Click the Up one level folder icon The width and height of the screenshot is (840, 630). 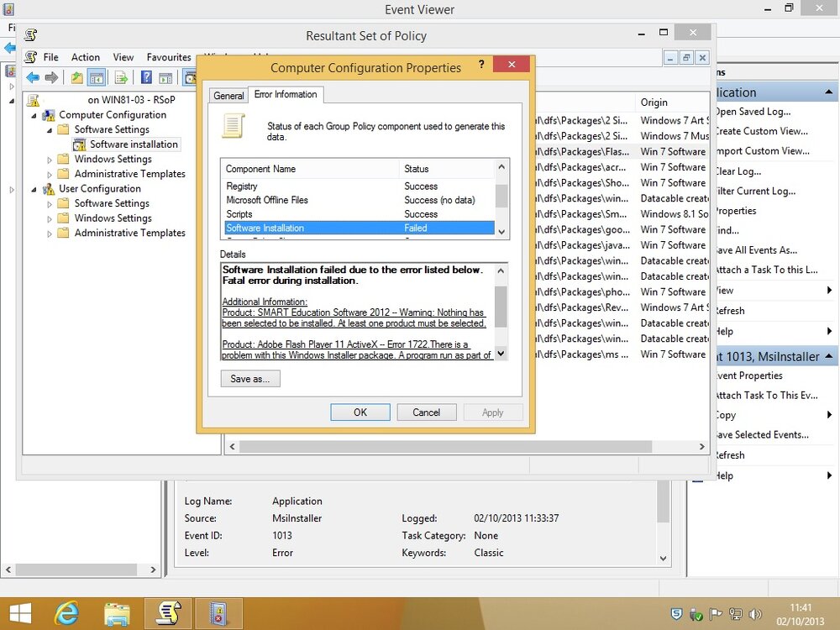tap(77, 78)
